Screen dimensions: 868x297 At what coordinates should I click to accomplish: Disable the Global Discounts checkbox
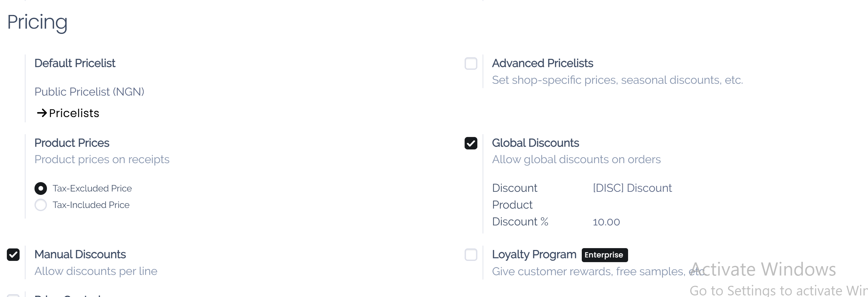click(471, 144)
